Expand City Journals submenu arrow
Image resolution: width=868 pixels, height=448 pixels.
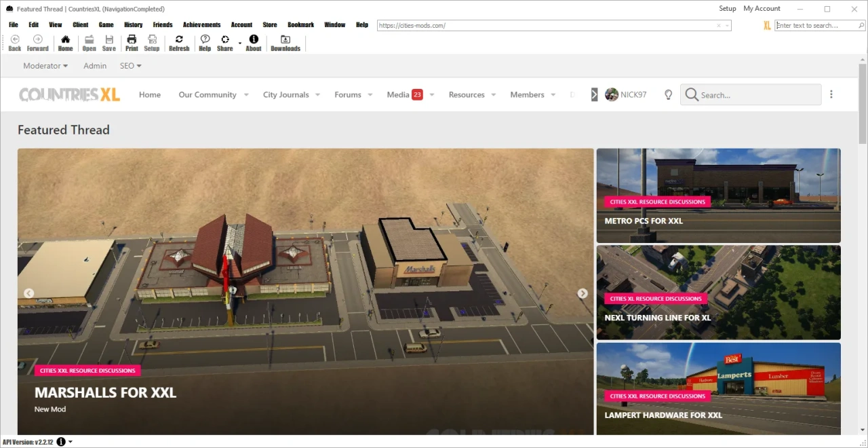coord(317,95)
